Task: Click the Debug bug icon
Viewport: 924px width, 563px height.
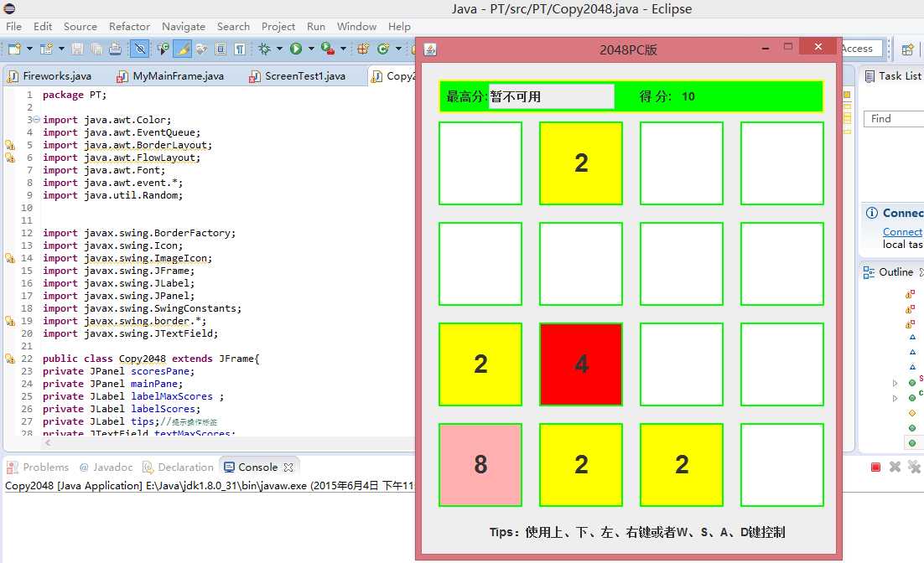Action: (265, 49)
